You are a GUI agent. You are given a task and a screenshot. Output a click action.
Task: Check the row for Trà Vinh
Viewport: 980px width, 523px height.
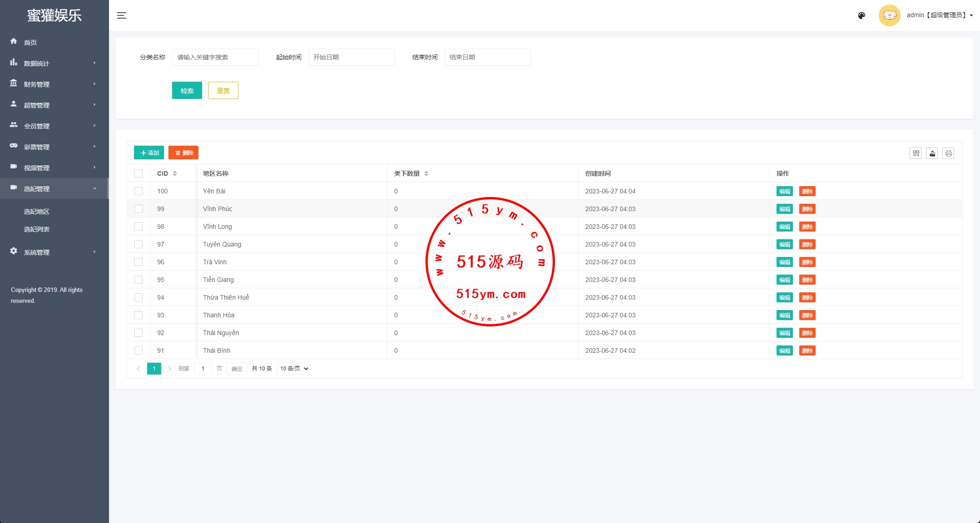pos(139,262)
